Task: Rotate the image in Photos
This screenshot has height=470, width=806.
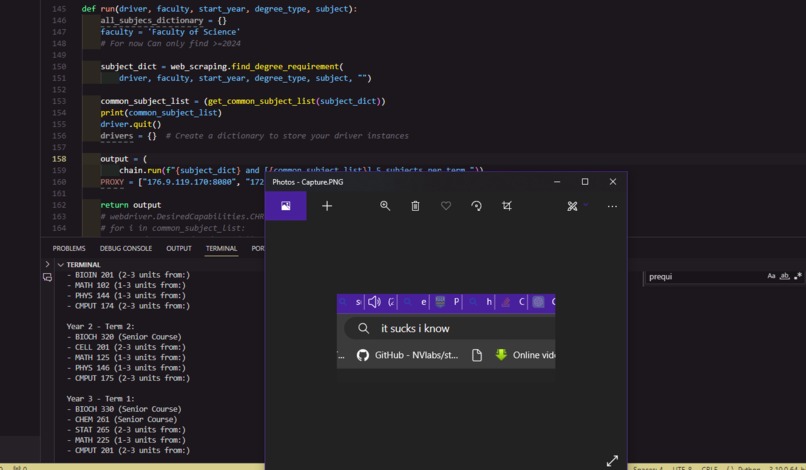Action: pos(477,206)
